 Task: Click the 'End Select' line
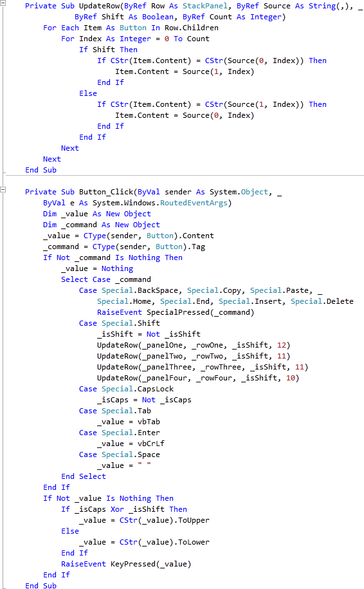tap(84, 476)
